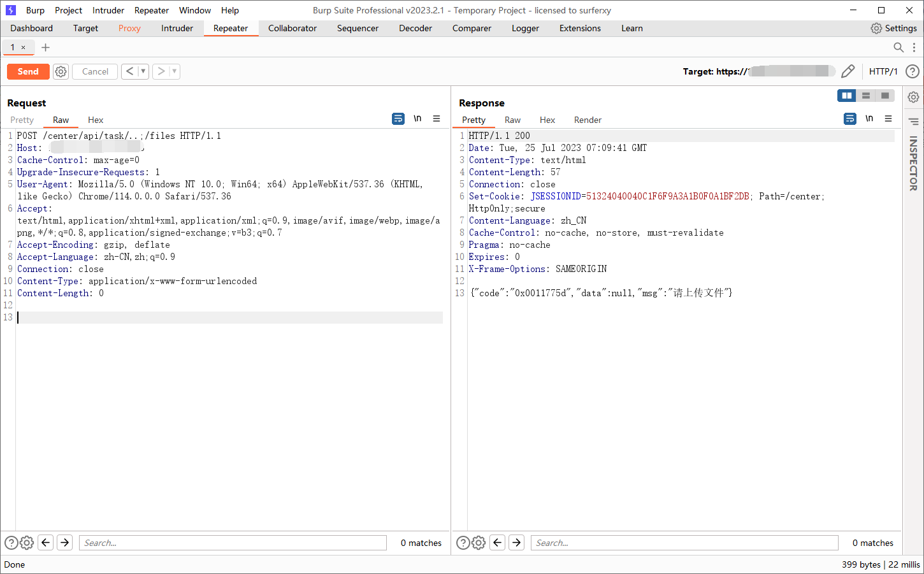Viewport: 924px width, 574px height.
Task: Switch protocol via HTTP/1 label
Action: [883, 71]
